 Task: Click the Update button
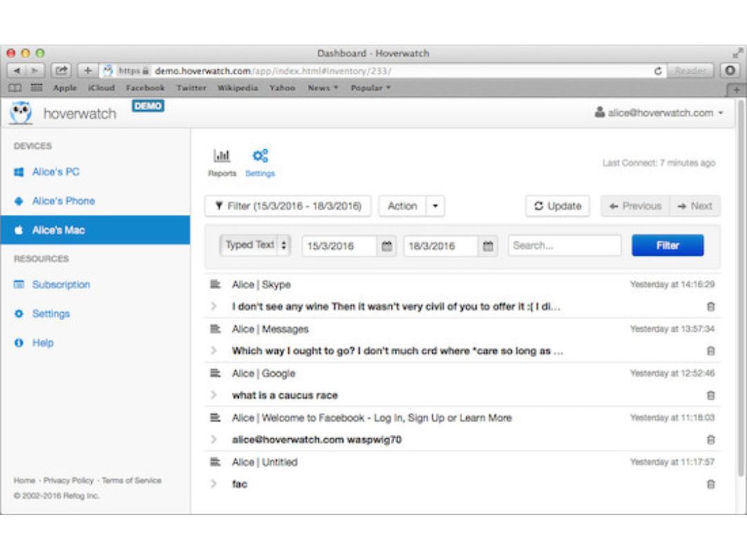[x=558, y=206]
